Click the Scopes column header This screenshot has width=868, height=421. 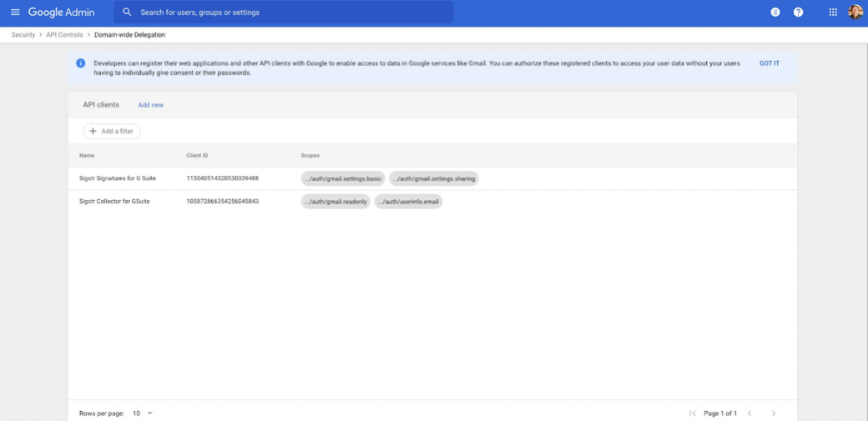[x=310, y=155]
